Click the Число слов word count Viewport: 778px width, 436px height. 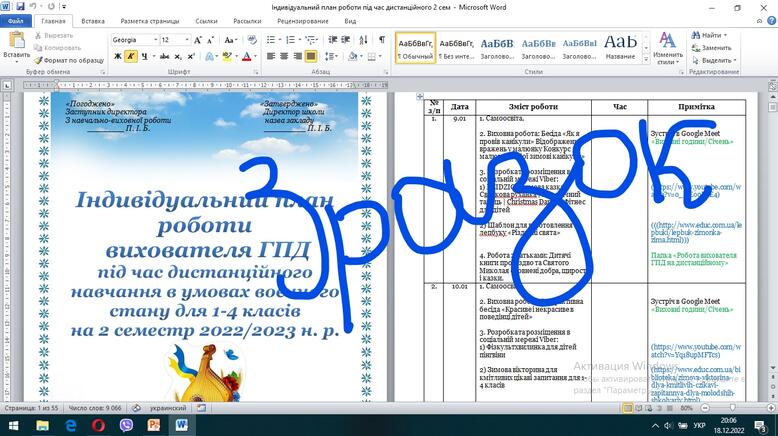coord(95,408)
